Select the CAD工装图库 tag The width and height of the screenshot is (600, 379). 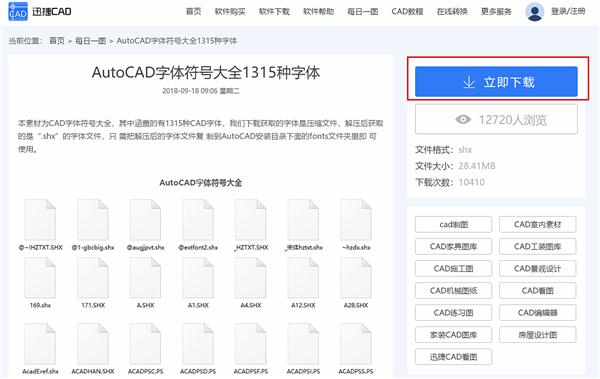pyautogui.click(x=538, y=247)
